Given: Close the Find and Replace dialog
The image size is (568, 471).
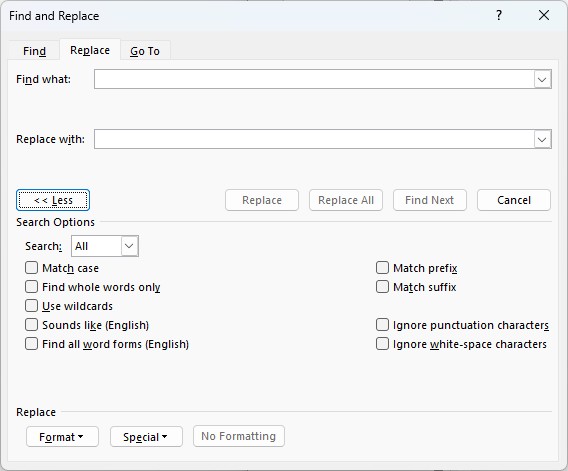Looking at the screenshot, I should coord(544,16).
